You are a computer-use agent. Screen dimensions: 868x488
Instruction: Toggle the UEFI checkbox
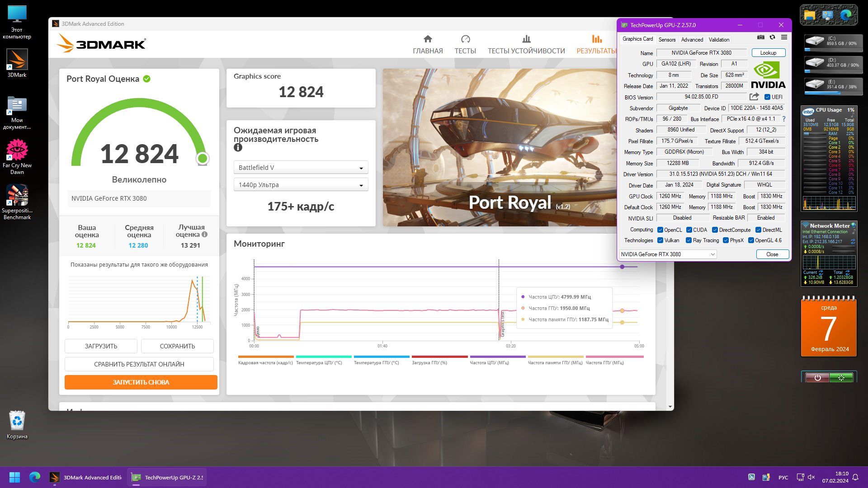coord(767,97)
